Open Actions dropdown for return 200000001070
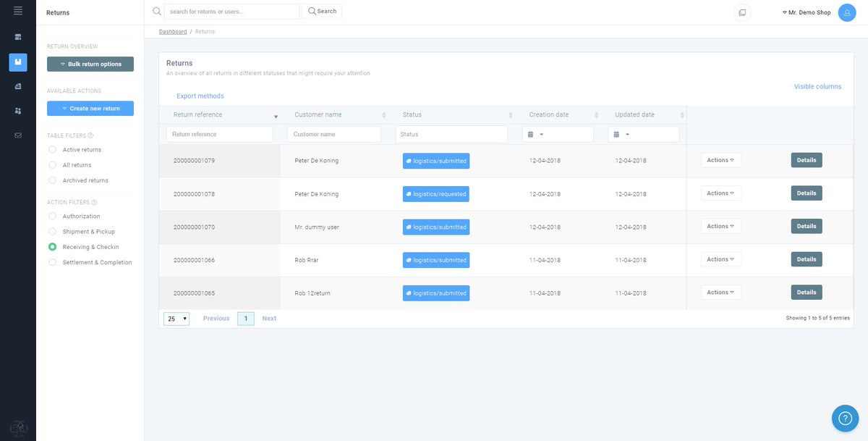 (x=721, y=227)
